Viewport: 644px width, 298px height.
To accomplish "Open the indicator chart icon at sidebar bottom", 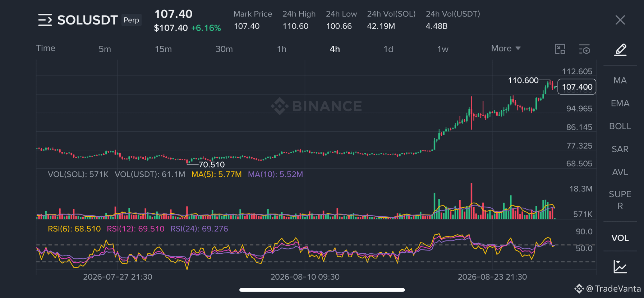I will tap(620, 267).
